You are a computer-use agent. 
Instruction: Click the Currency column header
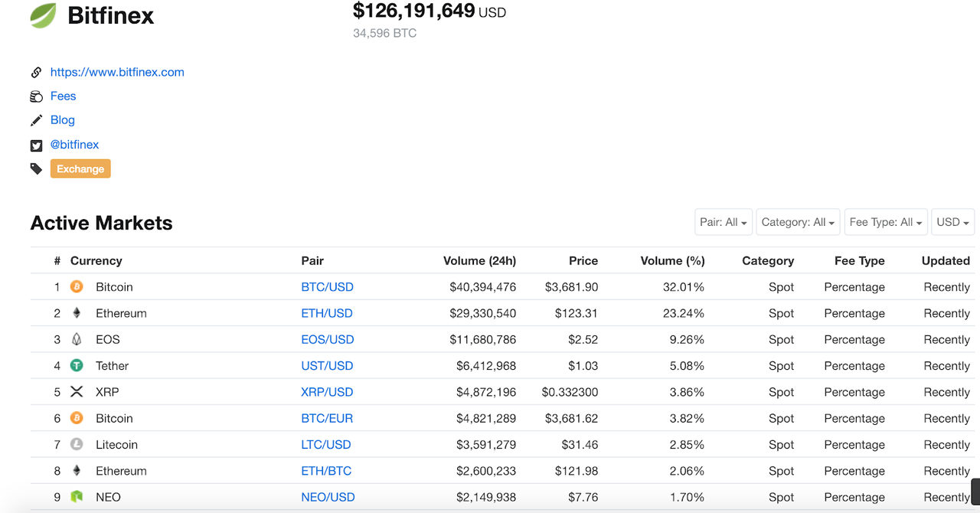click(96, 260)
